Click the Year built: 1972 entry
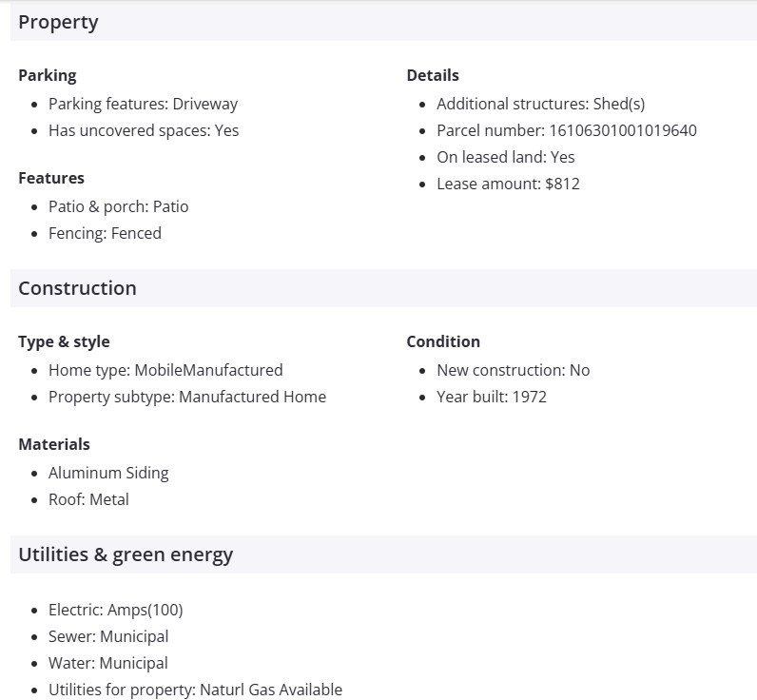The image size is (757, 700). tap(492, 397)
